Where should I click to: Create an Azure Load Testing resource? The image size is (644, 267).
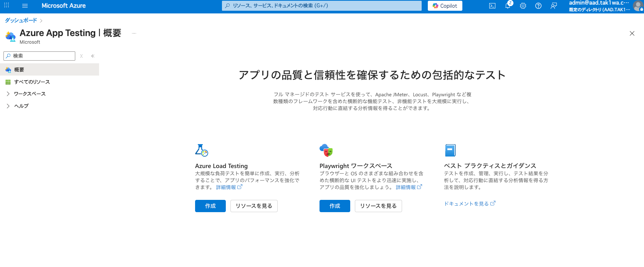(x=210, y=206)
